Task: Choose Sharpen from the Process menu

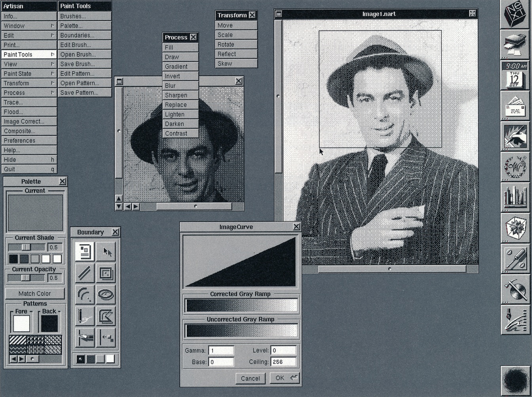Action: (176, 95)
